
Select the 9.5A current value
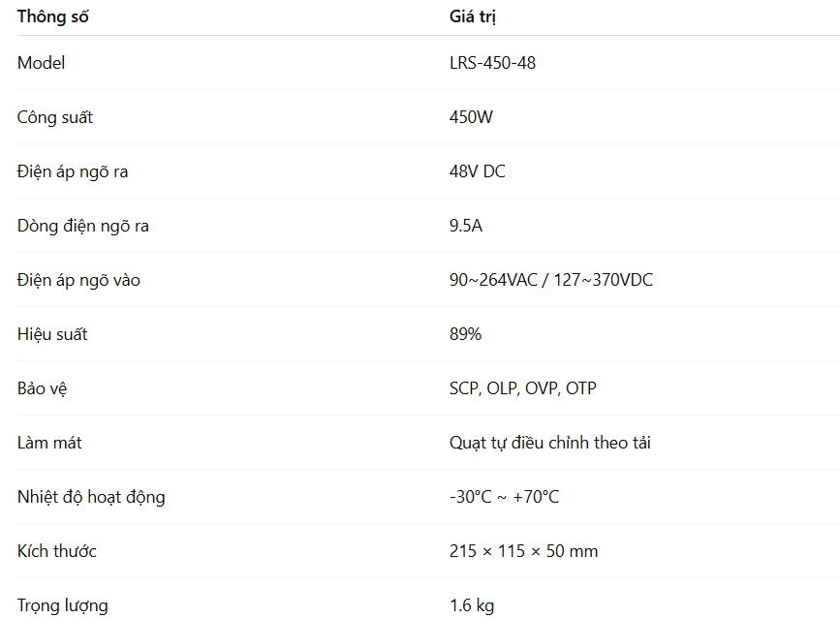465,226
